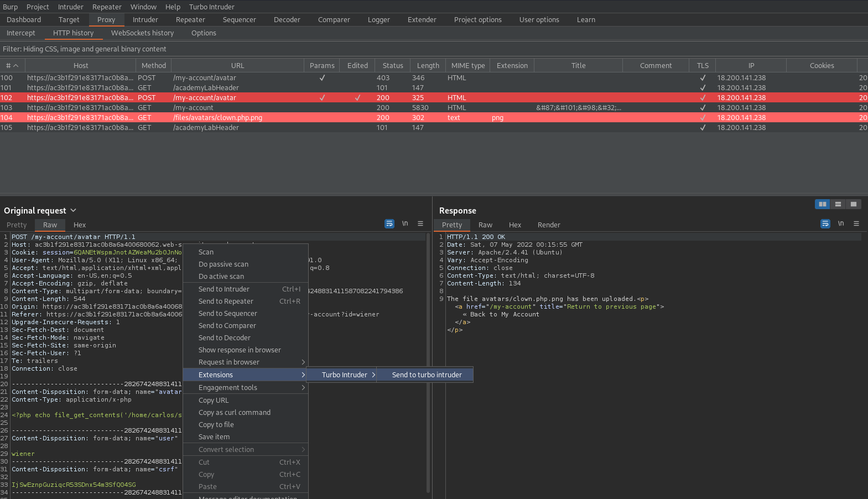Viewport: 868px width, 499px height.
Task: Toggle word wrap icon in response panel
Action: 825,223
